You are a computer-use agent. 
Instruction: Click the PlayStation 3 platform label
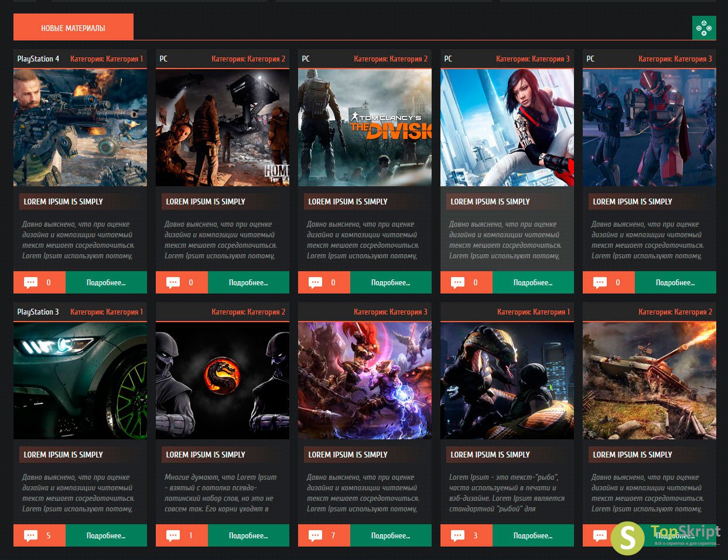click(x=38, y=312)
